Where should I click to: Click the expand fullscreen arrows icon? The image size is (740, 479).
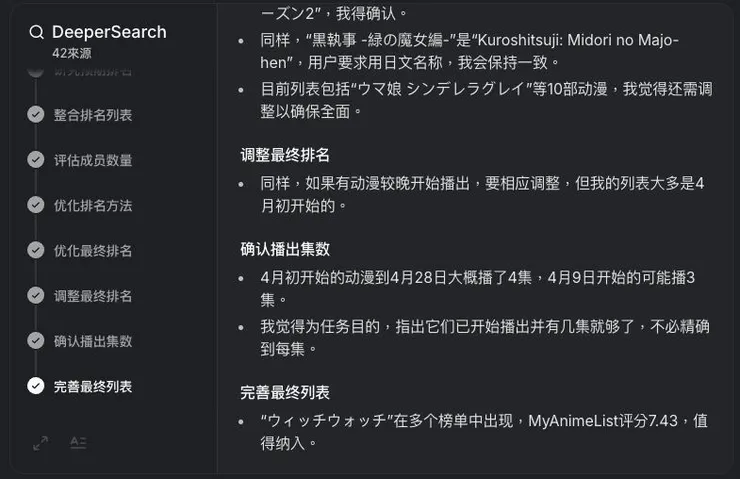40,442
